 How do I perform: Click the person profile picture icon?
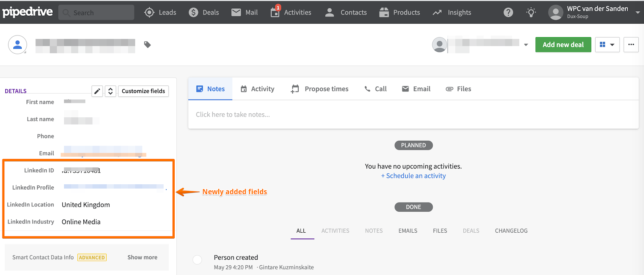pos(18,45)
